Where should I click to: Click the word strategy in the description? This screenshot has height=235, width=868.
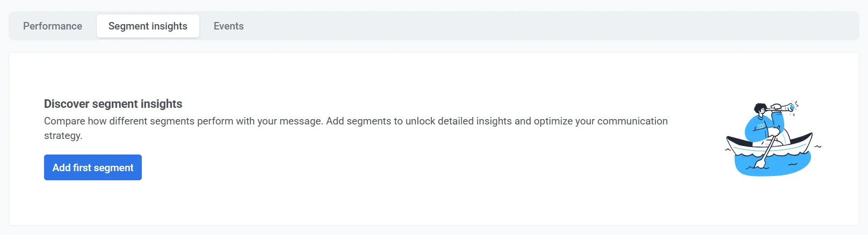pyautogui.click(x=63, y=136)
